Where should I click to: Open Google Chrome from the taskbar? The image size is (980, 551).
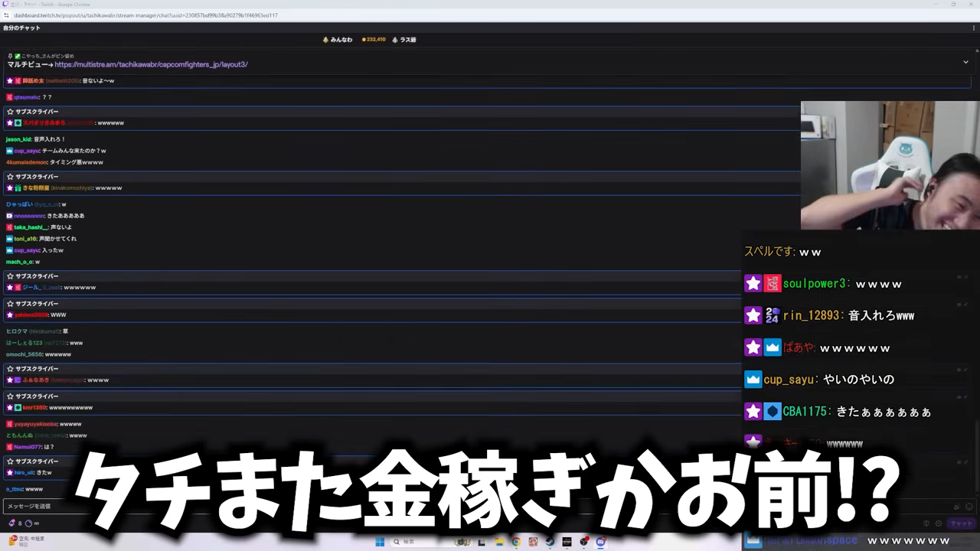[x=516, y=542]
